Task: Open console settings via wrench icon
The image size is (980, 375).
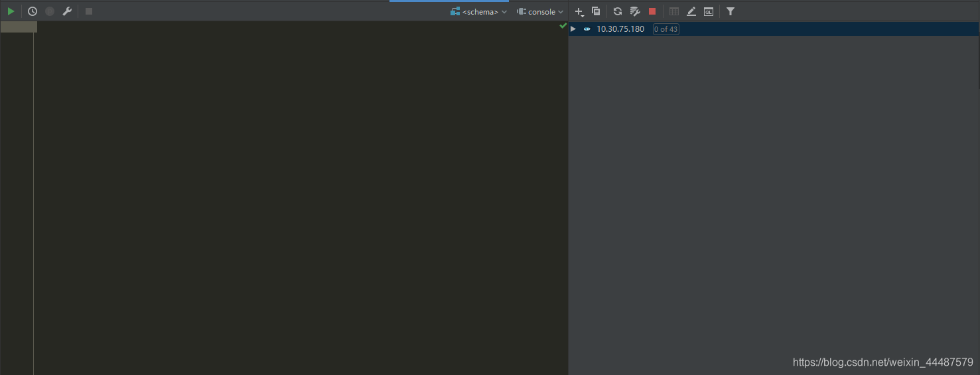Action: tap(67, 11)
